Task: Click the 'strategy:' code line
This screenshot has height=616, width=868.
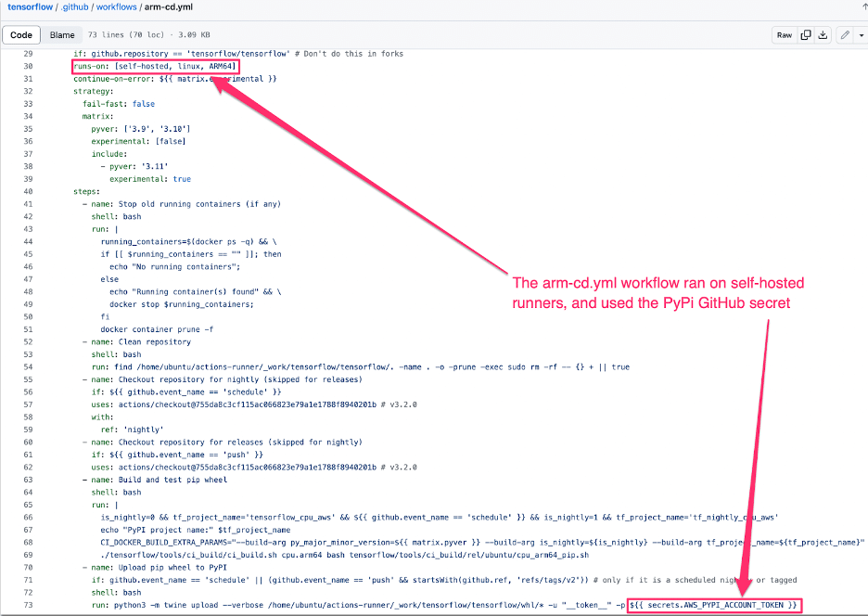Action: click(93, 92)
